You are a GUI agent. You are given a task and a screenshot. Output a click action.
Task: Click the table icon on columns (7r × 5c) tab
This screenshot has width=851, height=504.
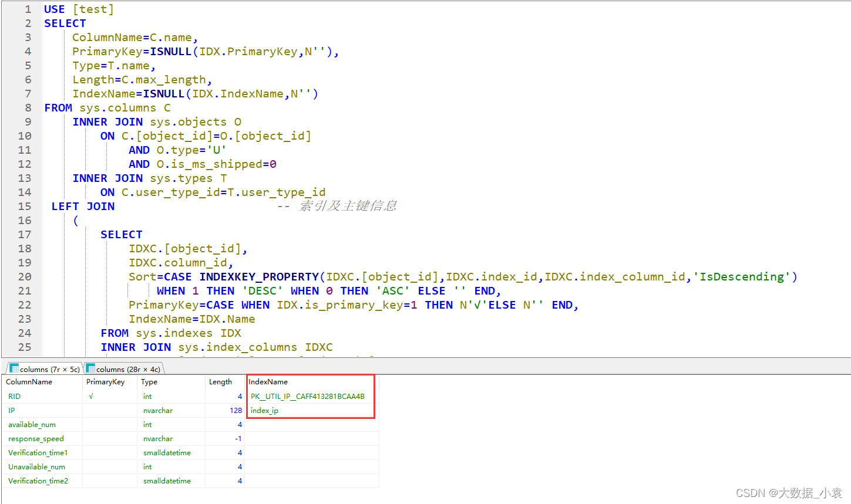tap(14, 368)
